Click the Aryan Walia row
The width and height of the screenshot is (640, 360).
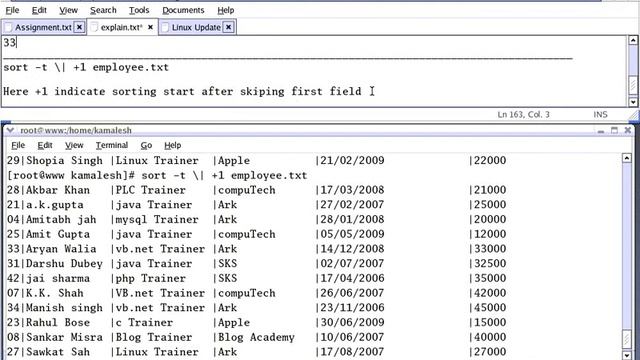click(257, 249)
